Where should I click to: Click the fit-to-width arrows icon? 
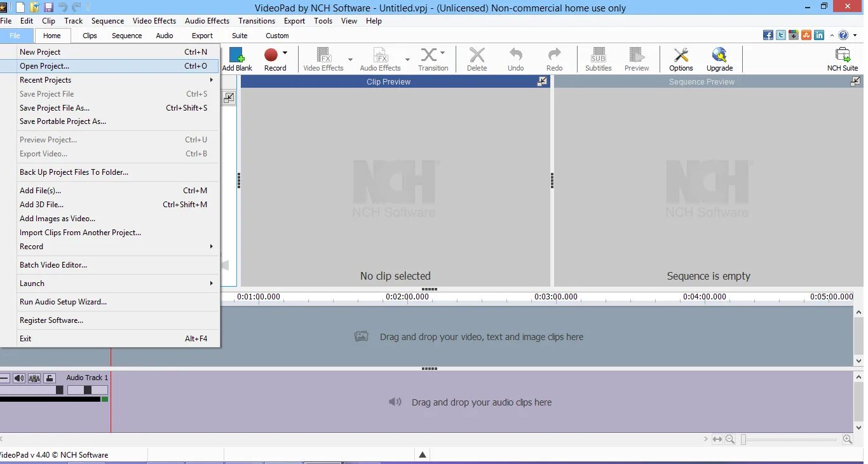point(717,439)
